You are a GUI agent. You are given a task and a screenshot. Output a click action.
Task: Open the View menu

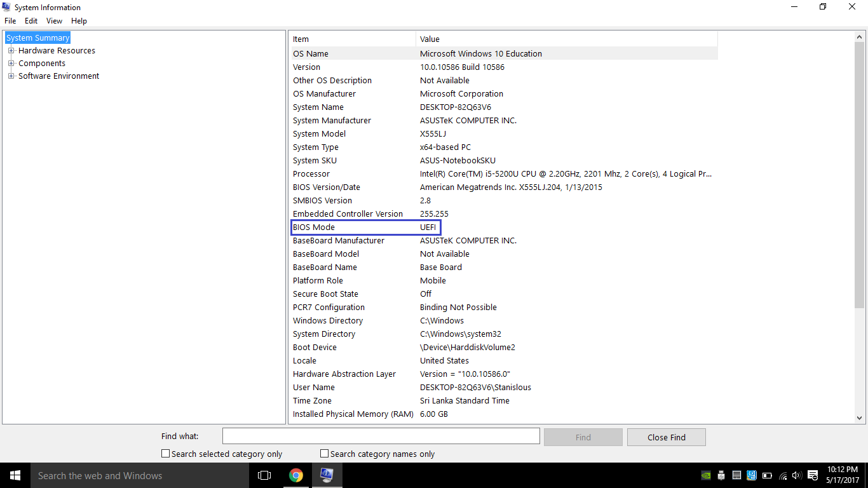(54, 21)
